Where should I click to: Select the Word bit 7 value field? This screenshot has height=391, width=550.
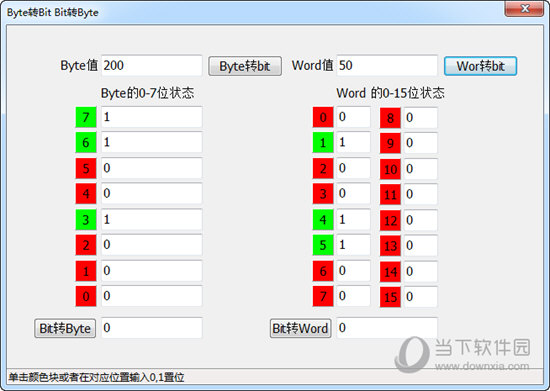pyautogui.click(x=353, y=296)
